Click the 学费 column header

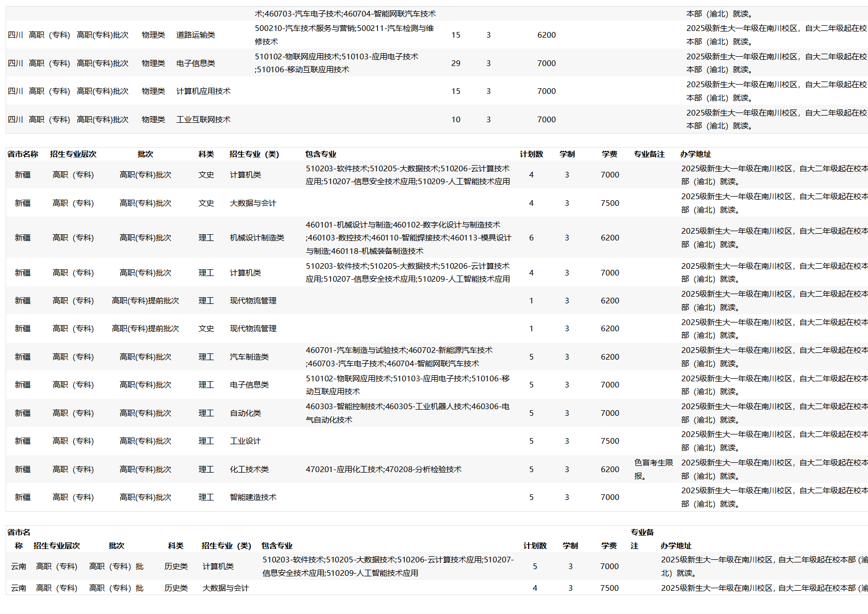pyautogui.click(x=610, y=153)
